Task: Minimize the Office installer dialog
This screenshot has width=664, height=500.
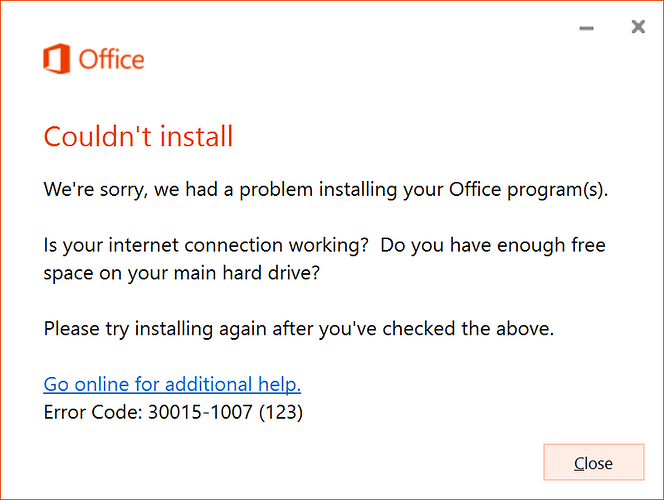Action: [586, 28]
